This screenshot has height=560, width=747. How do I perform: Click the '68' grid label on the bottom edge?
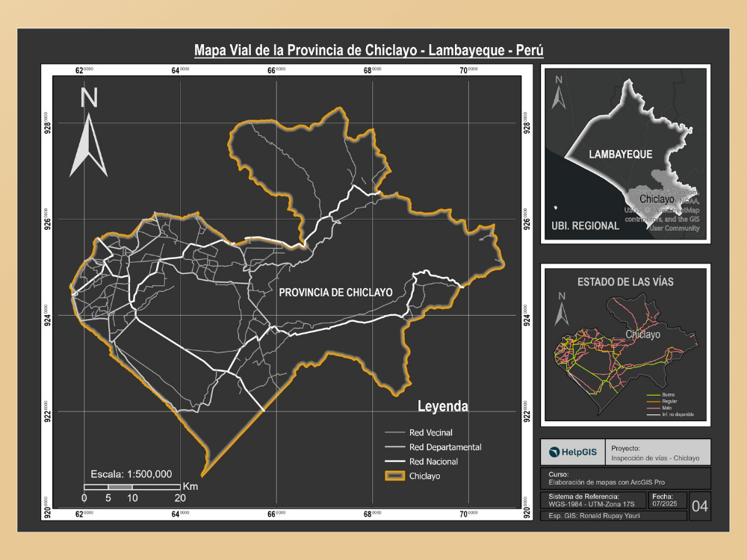click(373, 514)
